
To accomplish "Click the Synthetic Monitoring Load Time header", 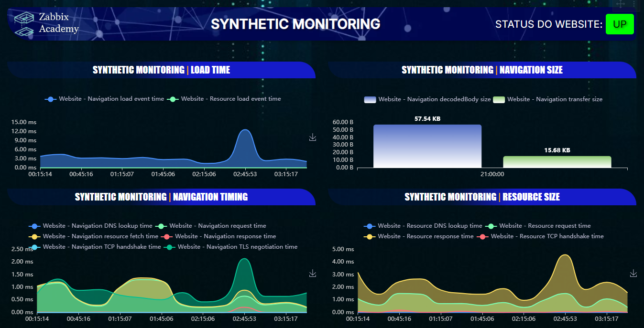I will [x=161, y=70].
